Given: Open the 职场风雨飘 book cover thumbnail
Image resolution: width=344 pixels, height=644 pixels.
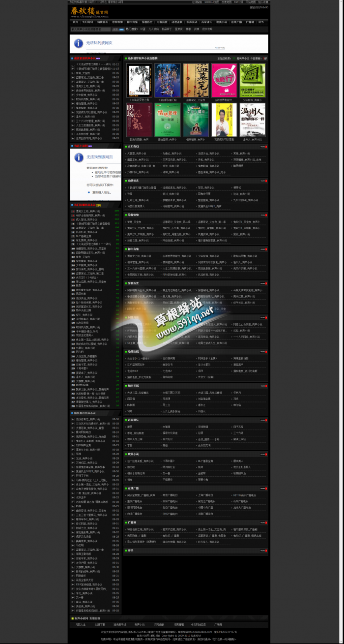Looking at the screenshot, I should (x=139, y=120).
